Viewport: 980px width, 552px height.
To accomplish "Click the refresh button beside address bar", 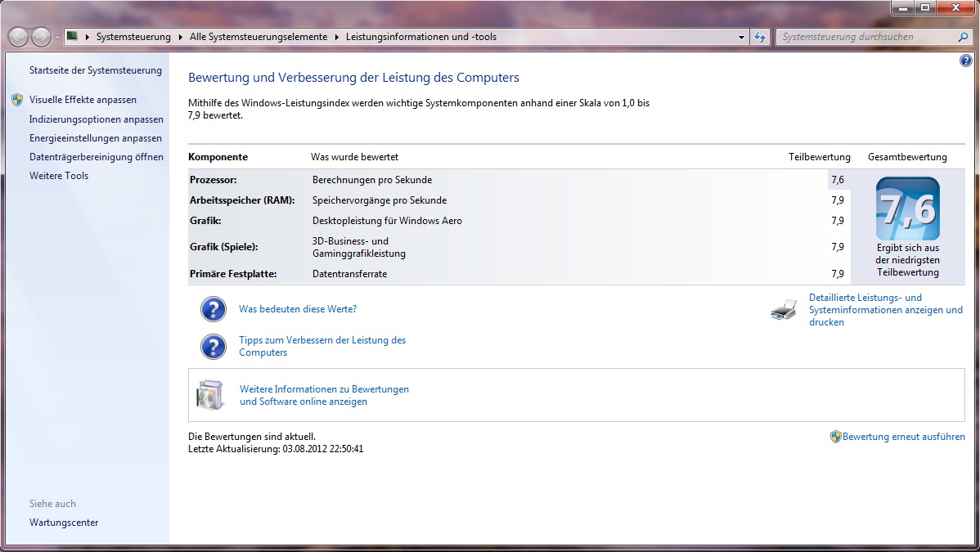I will 760,37.
